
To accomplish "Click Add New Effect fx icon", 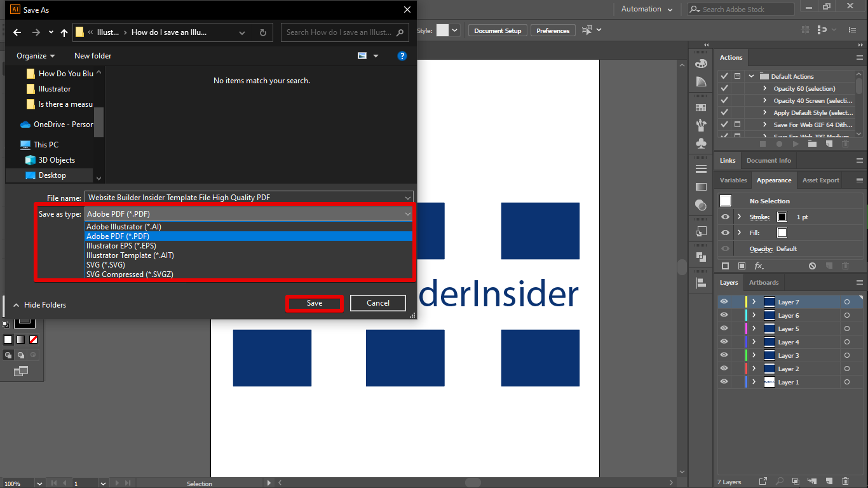I will pyautogui.click(x=759, y=266).
